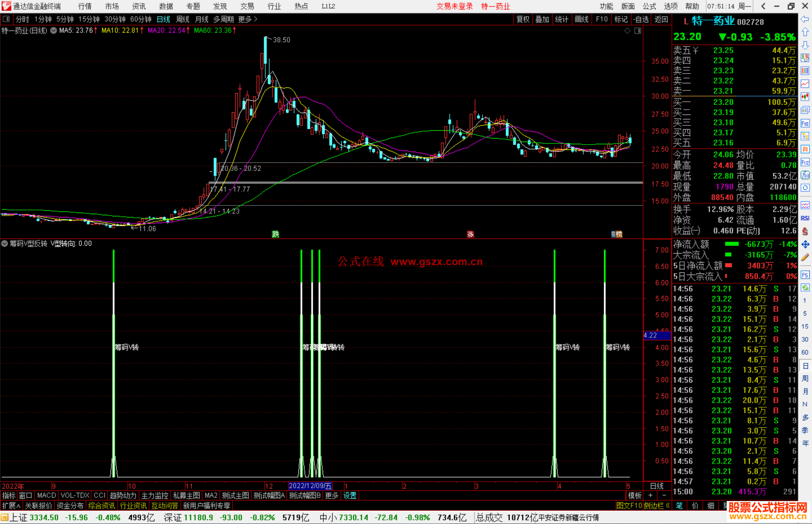Image resolution: width=812 pixels, height=524 pixels.
Task: Select the pencil drawing tool icon
Action: [x=805, y=258]
